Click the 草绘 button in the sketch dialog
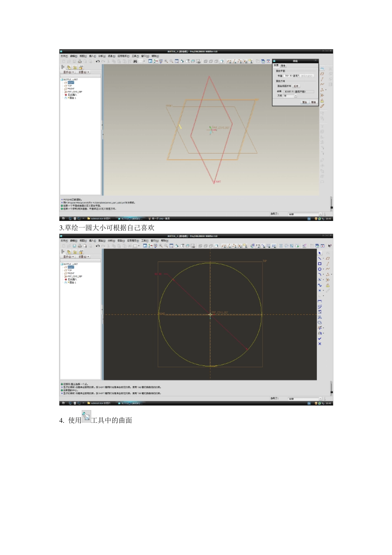The height and width of the screenshot is (555, 392). point(305,102)
